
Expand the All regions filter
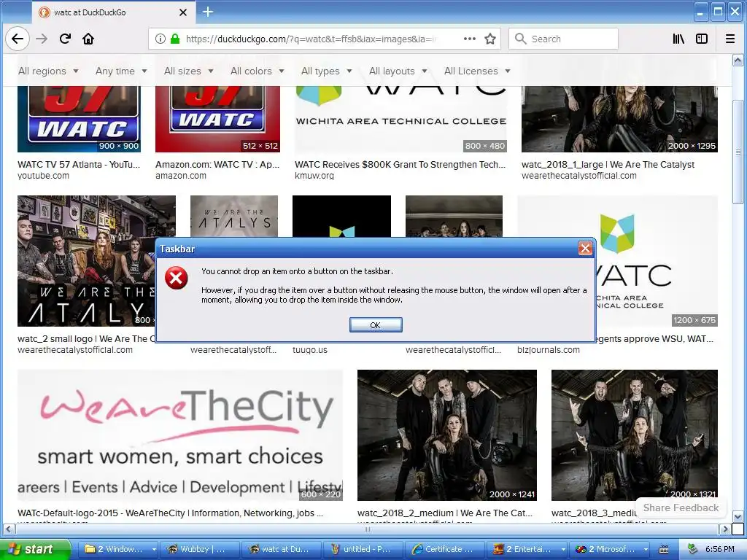point(48,71)
